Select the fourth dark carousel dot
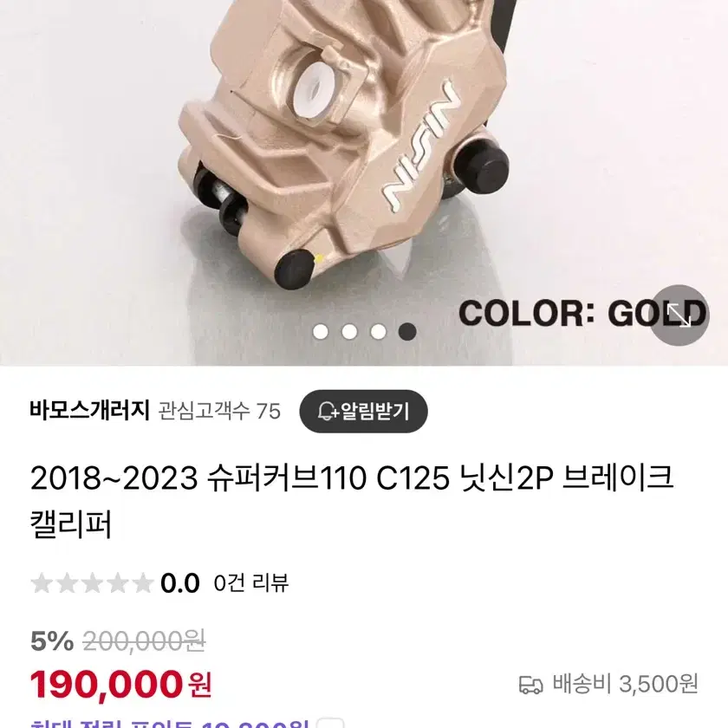The height and width of the screenshot is (728, 728). tap(407, 331)
